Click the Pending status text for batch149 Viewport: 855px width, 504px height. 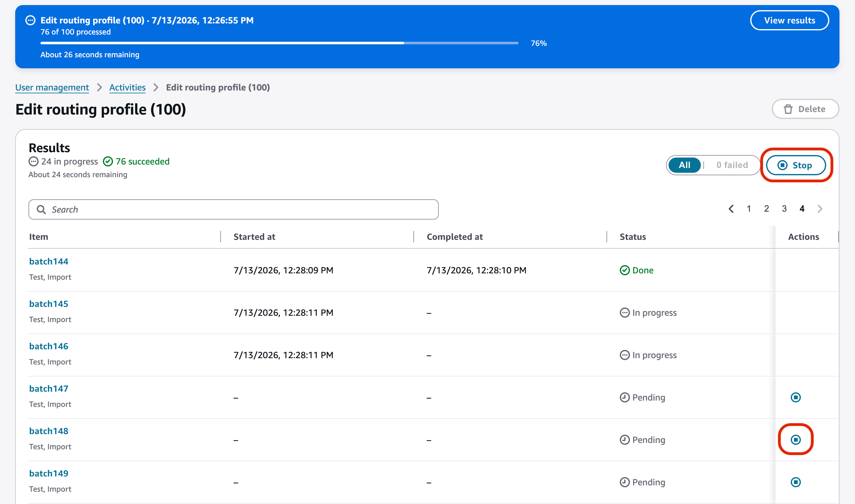coord(649,482)
